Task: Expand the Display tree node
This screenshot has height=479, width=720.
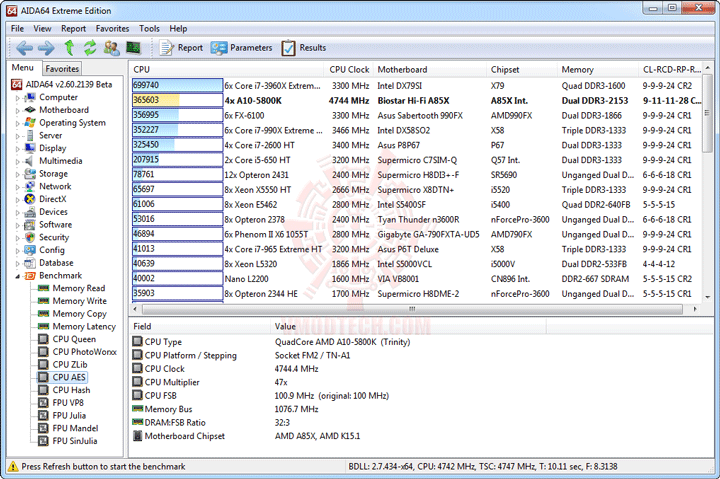Action: coord(18,148)
